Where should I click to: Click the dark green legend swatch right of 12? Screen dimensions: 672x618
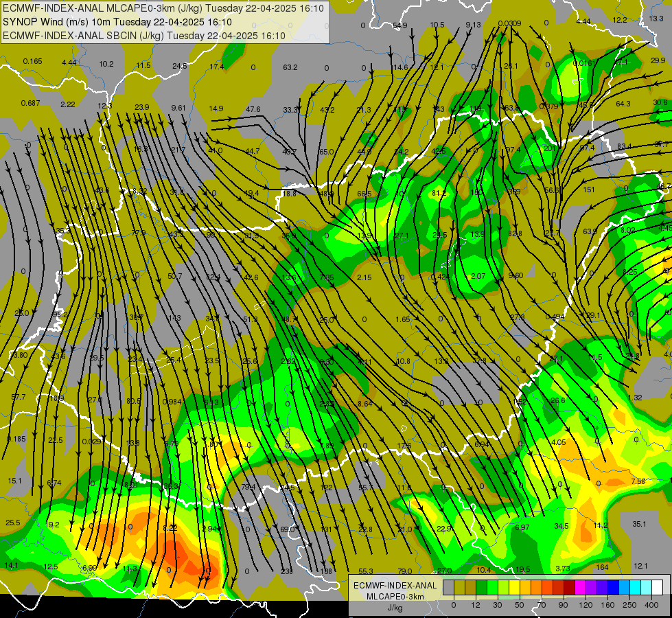pyautogui.click(x=482, y=587)
